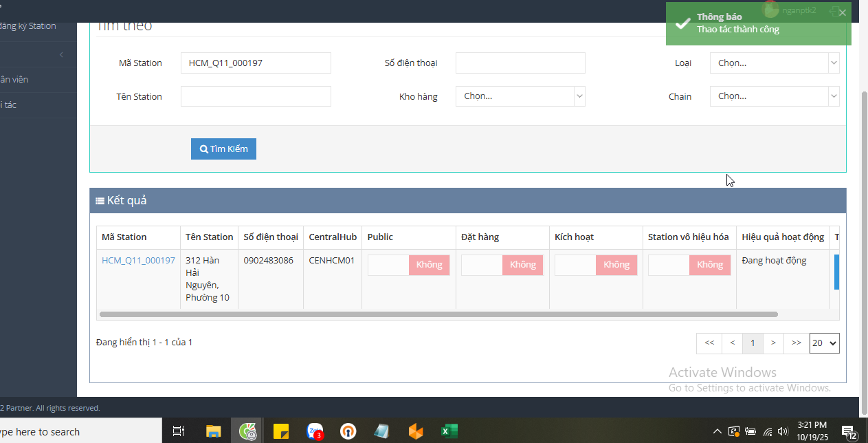Viewport: 868px width, 443px height.
Task: Open Sticky Notes from the taskbar
Action: coord(281,431)
